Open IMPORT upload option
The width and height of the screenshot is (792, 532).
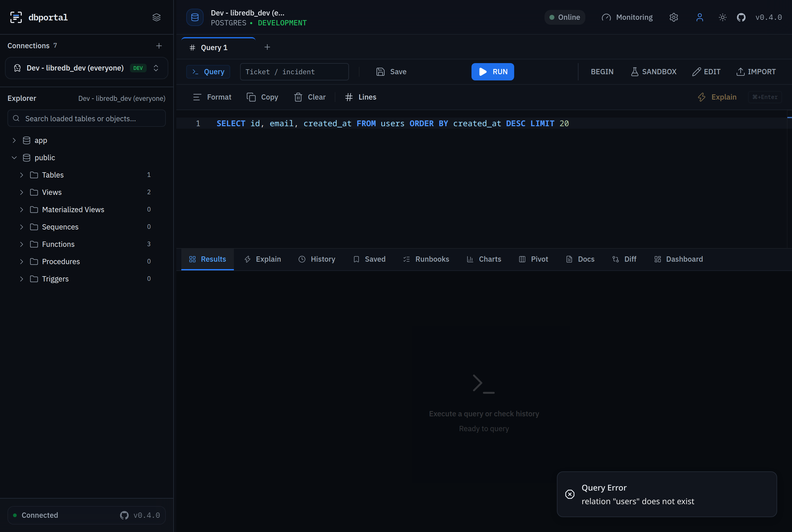(x=756, y=71)
